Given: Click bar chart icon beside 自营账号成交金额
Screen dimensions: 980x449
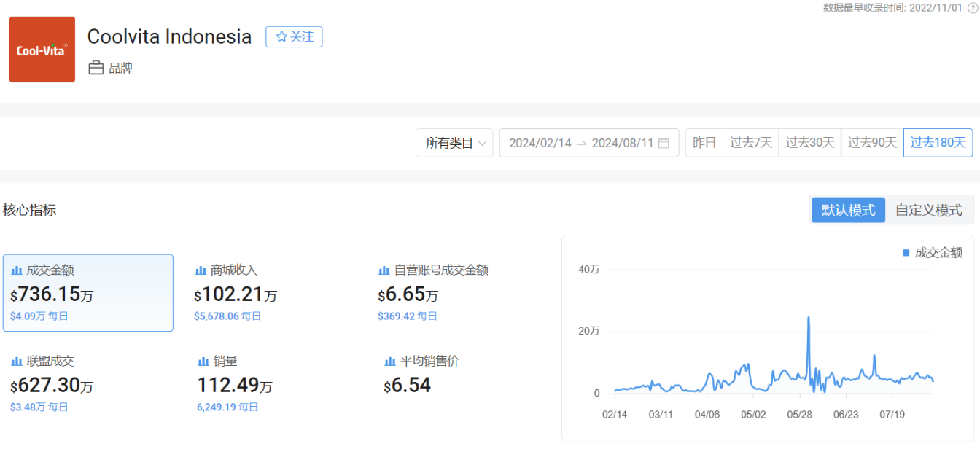Looking at the screenshot, I should click(384, 270).
